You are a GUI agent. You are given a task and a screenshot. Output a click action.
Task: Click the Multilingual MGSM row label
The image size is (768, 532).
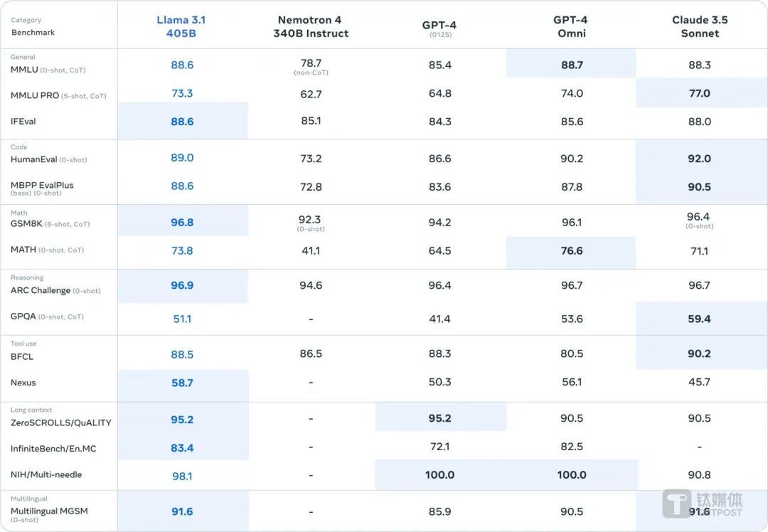[49, 511]
